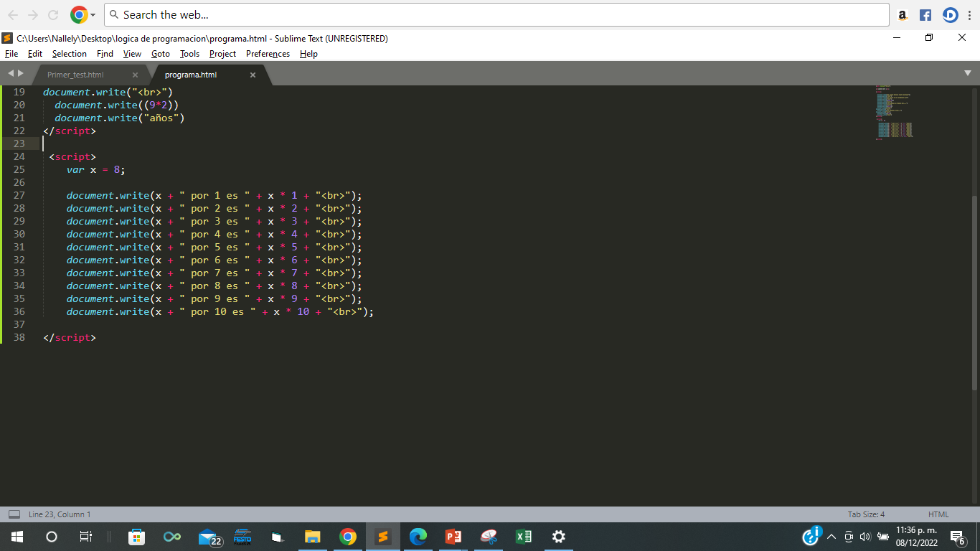The image size is (980, 551).
Task: Open the Windows Start menu
Action: tap(17, 537)
